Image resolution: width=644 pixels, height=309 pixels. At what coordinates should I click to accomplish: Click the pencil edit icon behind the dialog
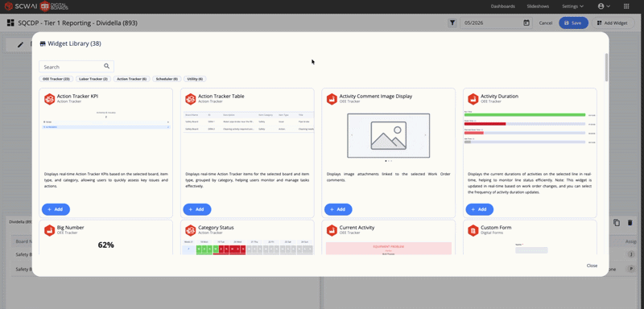coord(20,45)
